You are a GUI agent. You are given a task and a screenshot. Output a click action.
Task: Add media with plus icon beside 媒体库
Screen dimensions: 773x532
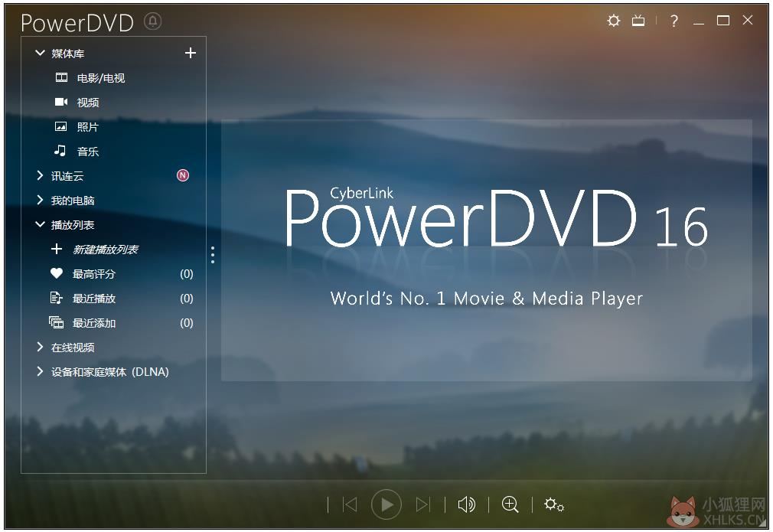(191, 53)
